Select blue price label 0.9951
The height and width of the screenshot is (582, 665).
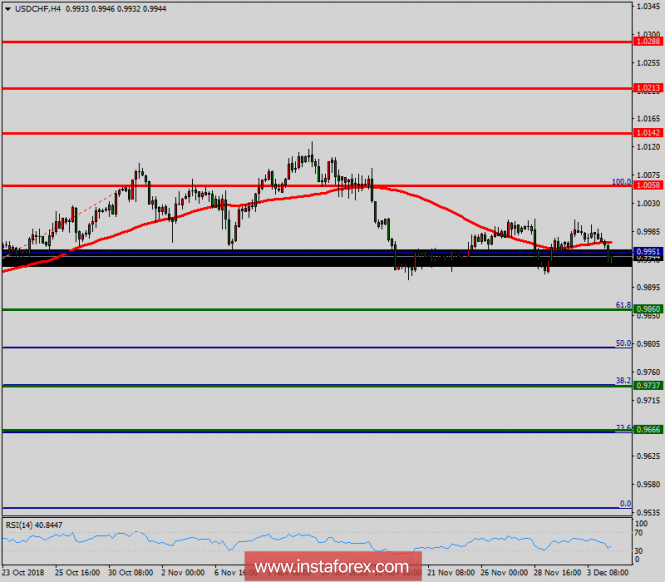(x=648, y=252)
